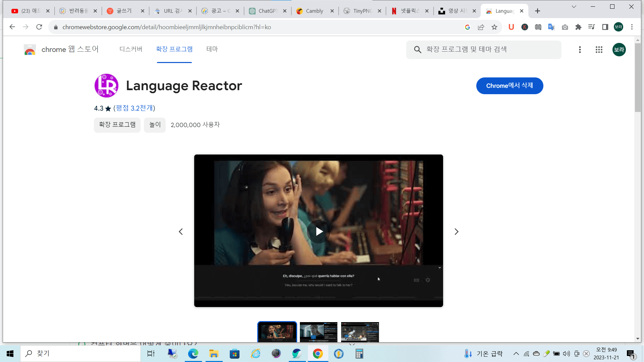Switch to the Cambly tab
The height and width of the screenshot is (362, 644).
point(314,11)
